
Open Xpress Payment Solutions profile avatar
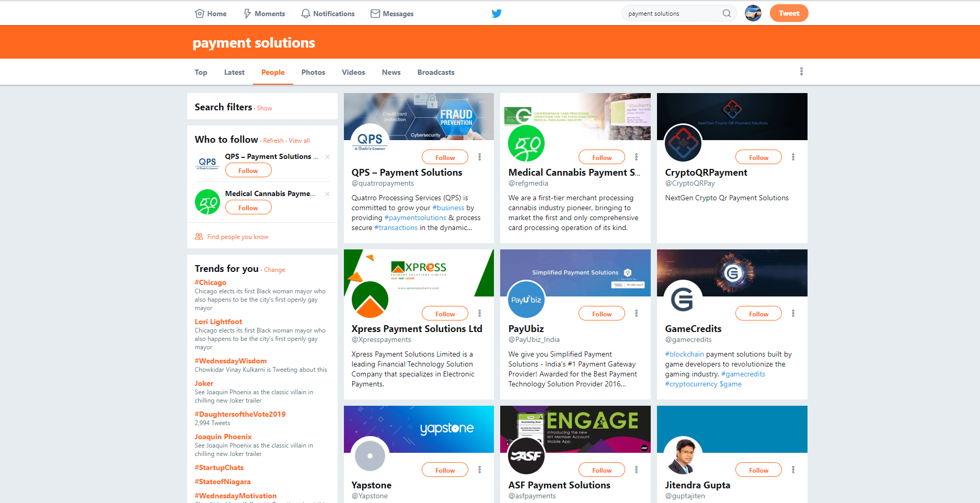[370, 299]
